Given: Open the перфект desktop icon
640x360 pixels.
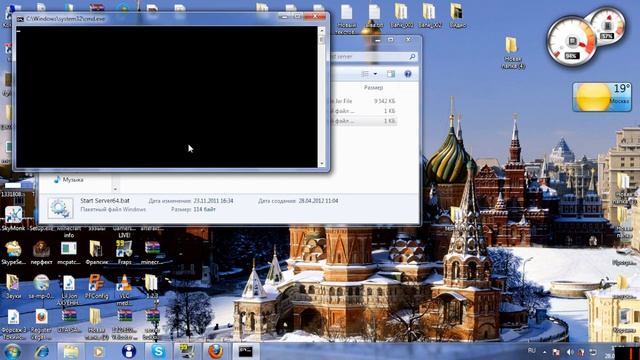Looking at the screenshot, I should [41, 253].
